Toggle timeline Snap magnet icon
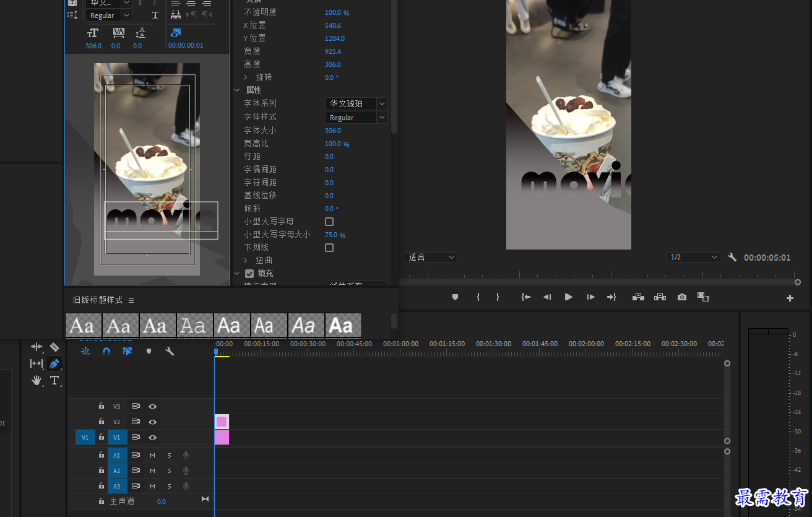 pyautogui.click(x=106, y=351)
